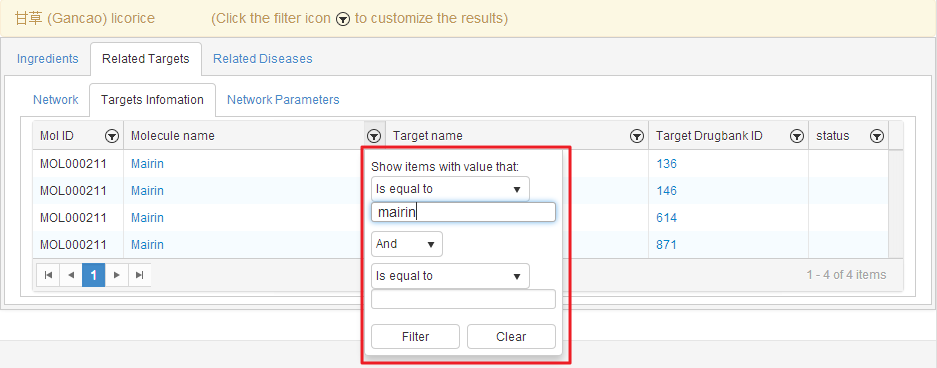Click the filter icon in banner hint
The width and height of the screenshot is (937, 368).
(x=342, y=19)
